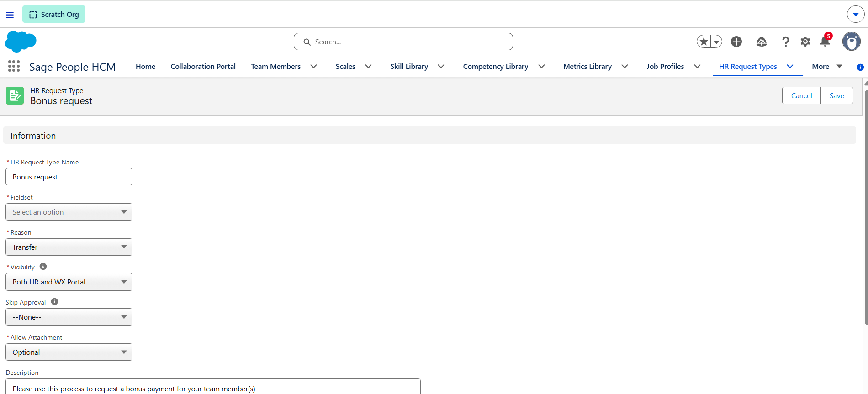Viewport: 868px width, 394px height.
Task: Click the Skip Approval info tooltip icon
Action: (x=54, y=302)
